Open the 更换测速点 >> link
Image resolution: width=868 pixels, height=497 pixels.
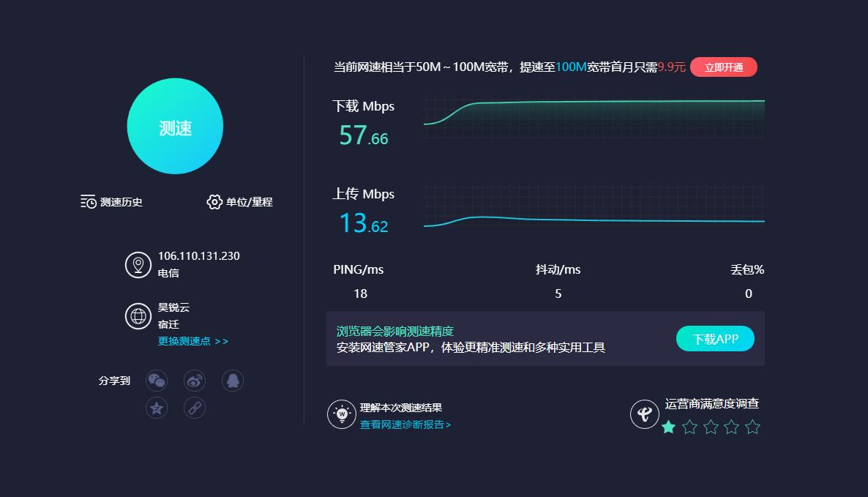point(192,341)
